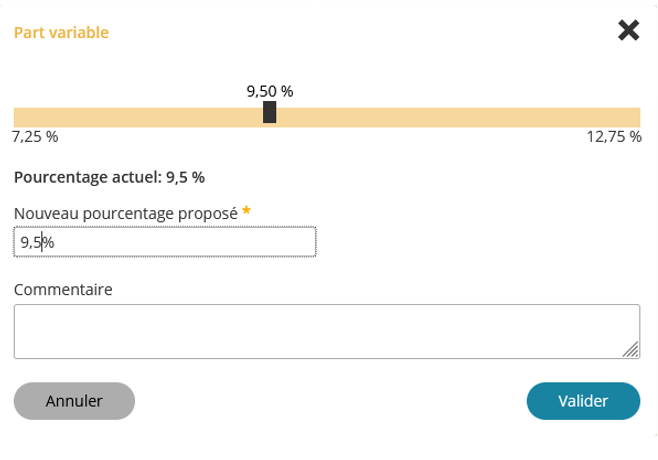
Task: Click the comment box resize grip
Action: tap(631, 350)
